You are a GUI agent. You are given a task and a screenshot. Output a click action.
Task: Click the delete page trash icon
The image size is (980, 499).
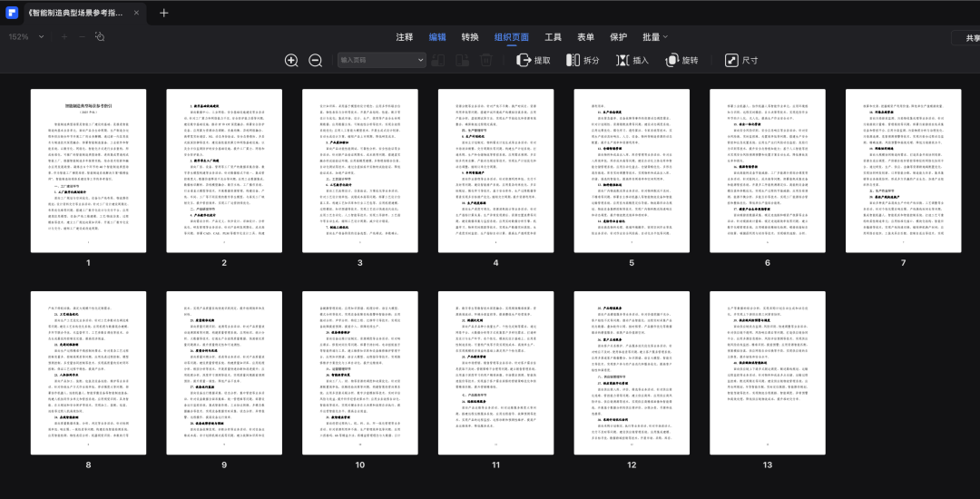(x=486, y=60)
